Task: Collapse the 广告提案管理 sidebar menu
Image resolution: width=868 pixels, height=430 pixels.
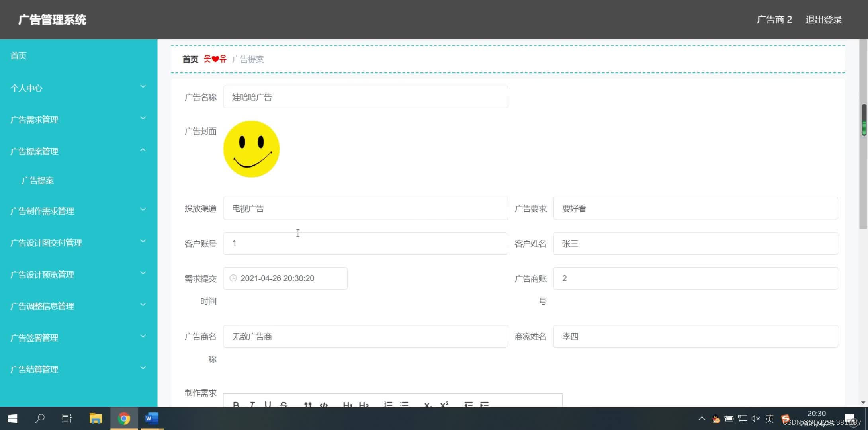Action: (78, 151)
